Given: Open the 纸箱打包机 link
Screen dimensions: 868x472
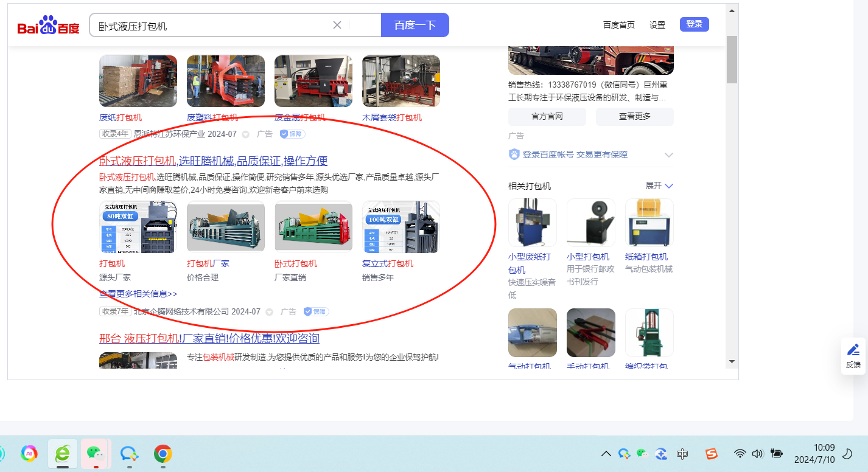Looking at the screenshot, I should tap(646, 257).
